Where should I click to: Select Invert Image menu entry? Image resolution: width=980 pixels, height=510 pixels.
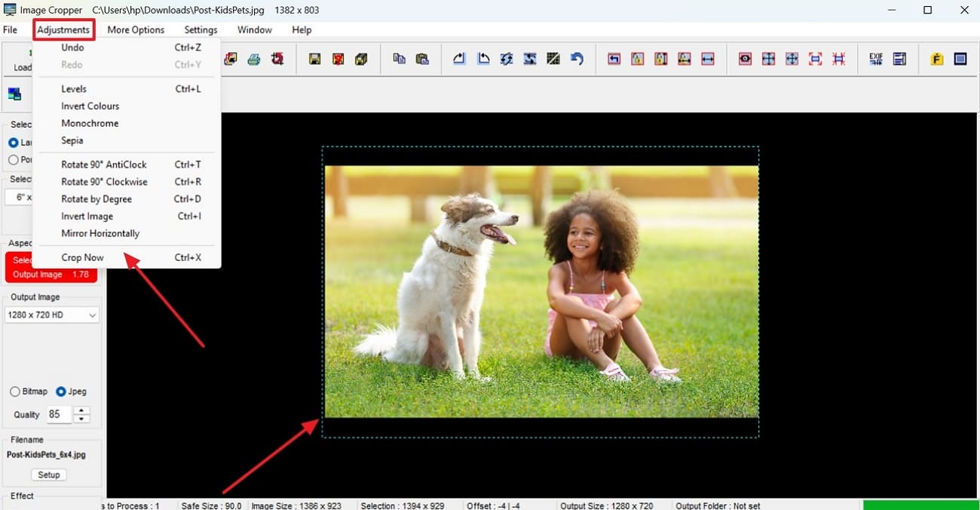(127, 217)
